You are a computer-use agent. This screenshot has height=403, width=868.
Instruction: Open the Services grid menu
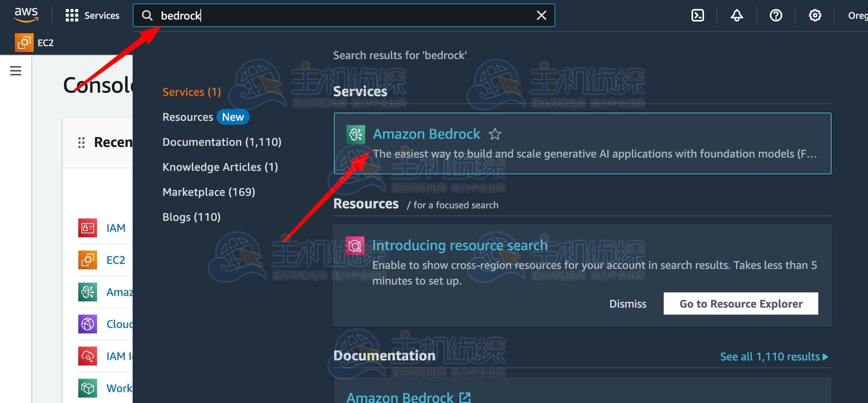92,15
